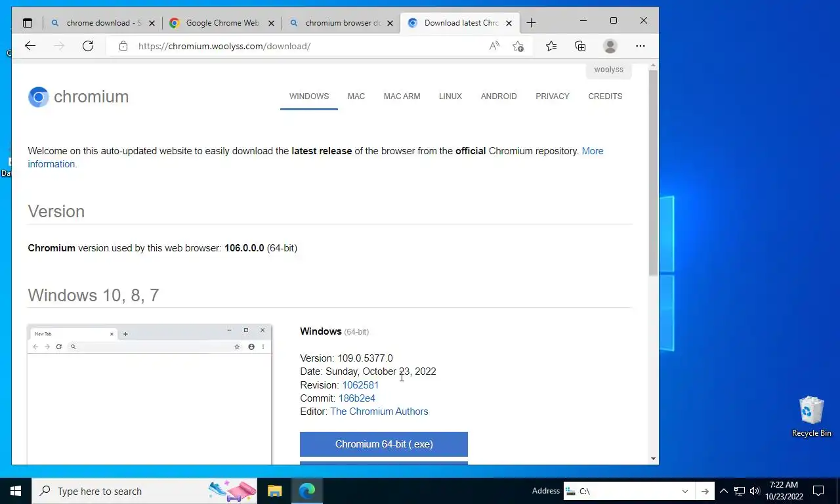This screenshot has height=504, width=840.
Task: Switch to the chromium browser tab
Action: pos(341,23)
